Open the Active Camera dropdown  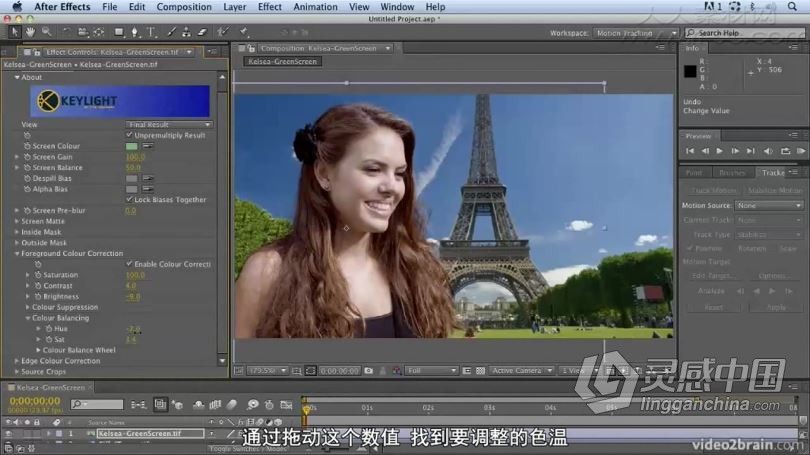coord(522,371)
